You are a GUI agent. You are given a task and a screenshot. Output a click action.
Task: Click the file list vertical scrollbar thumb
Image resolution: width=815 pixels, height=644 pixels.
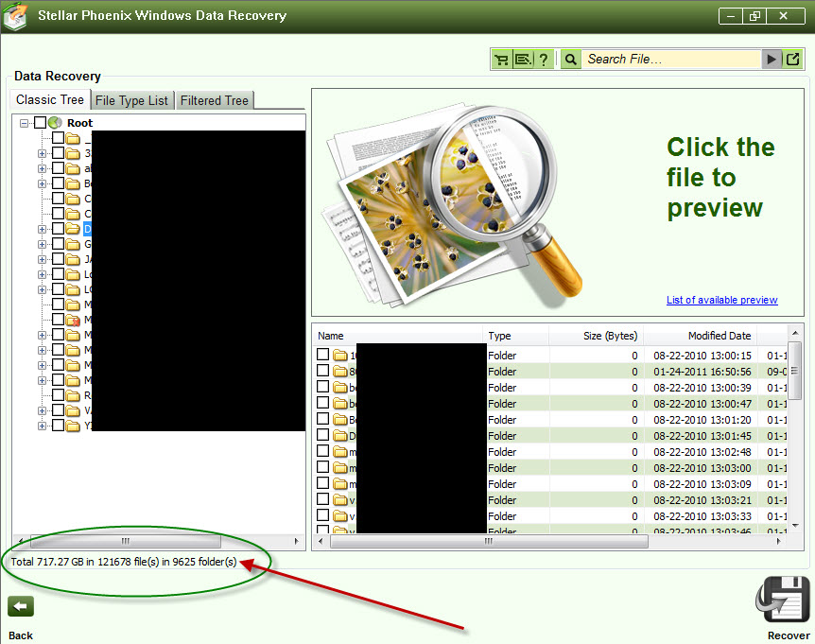pos(794,370)
